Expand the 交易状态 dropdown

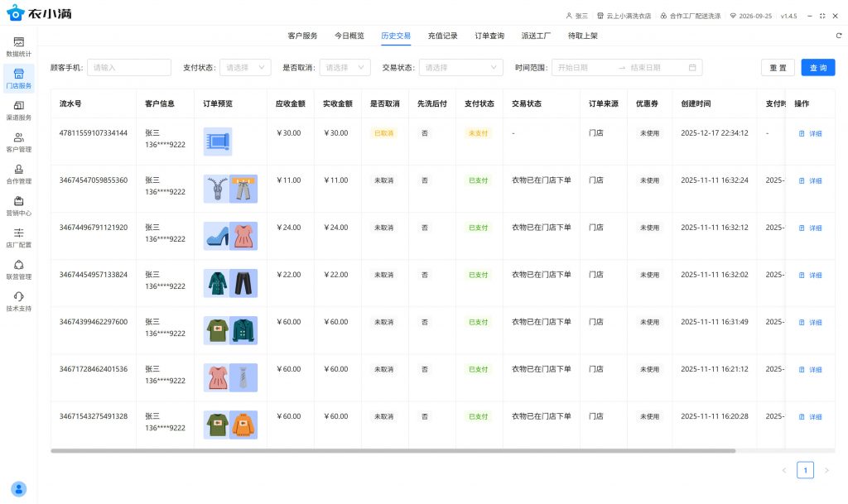tap(460, 68)
